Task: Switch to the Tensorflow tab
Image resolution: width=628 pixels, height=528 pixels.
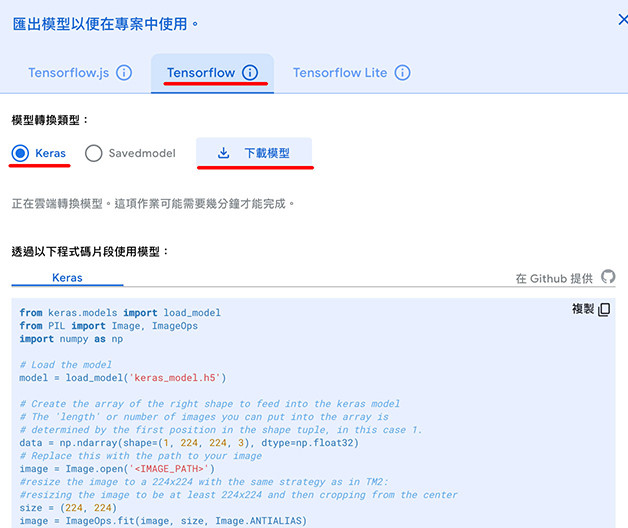Action: pos(212,73)
